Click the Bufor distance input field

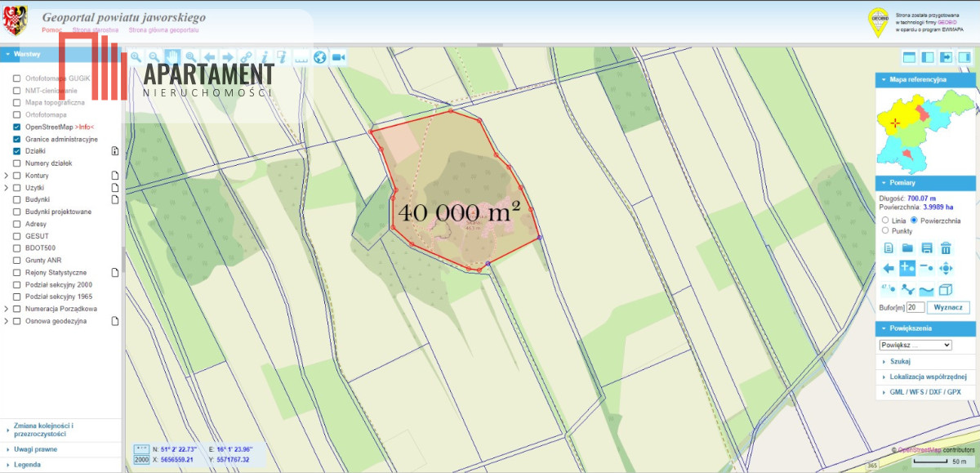(915, 308)
